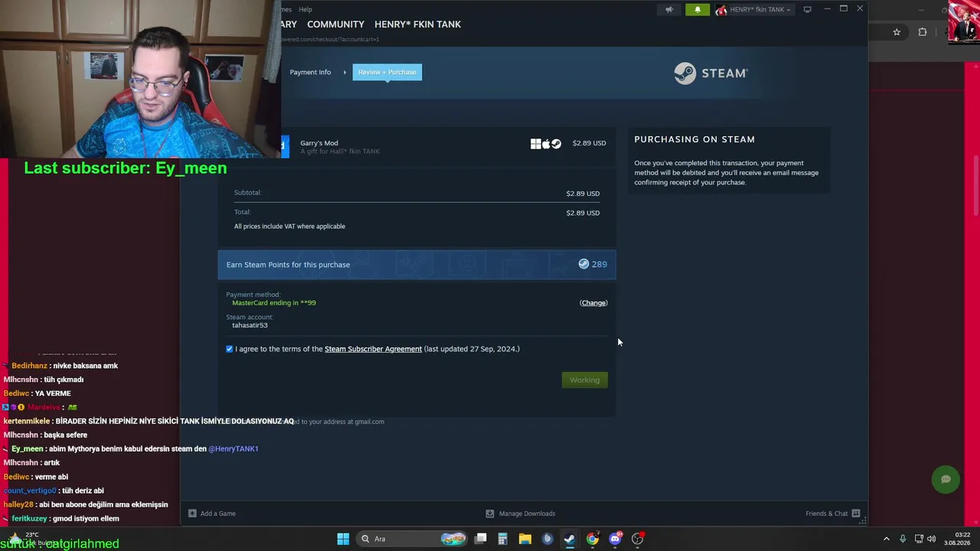
Task: Open the HENRY* FKIN TANK profile tab
Action: coord(417,24)
